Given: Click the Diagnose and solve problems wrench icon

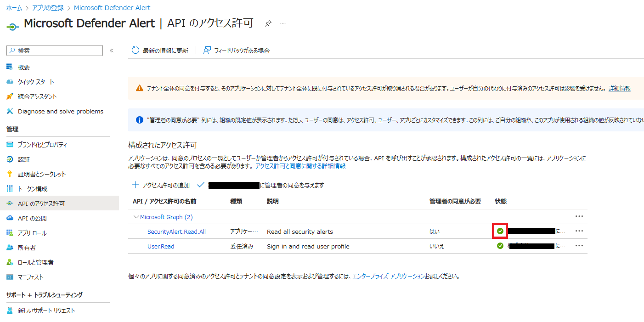Looking at the screenshot, I should [10, 111].
